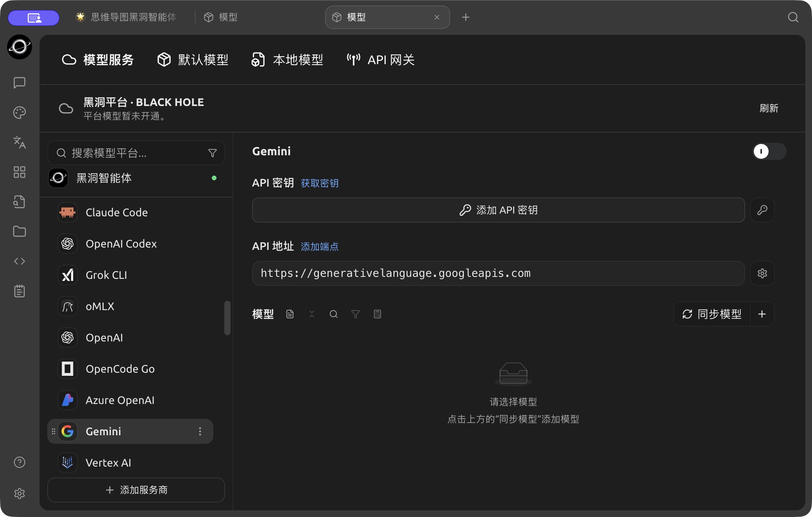Open the apps grid icon in sidebar
Viewport: 812px width, 517px height.
(20, 172)
